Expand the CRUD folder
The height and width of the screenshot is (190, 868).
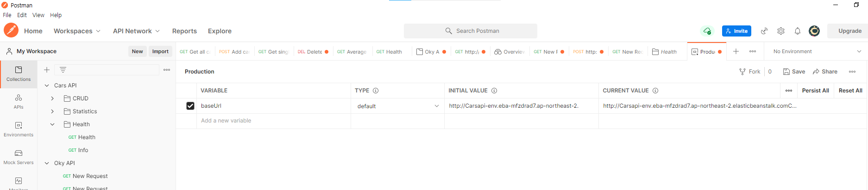click(52, 98)
